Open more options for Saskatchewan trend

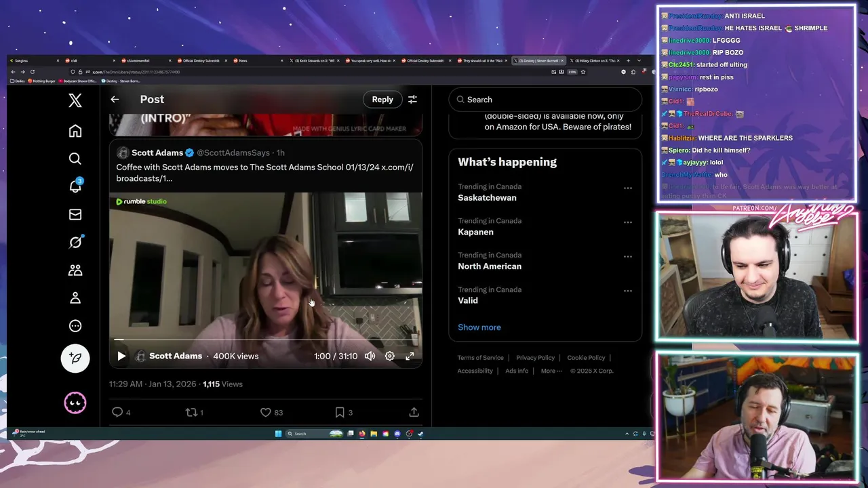[x=628, y=188]
